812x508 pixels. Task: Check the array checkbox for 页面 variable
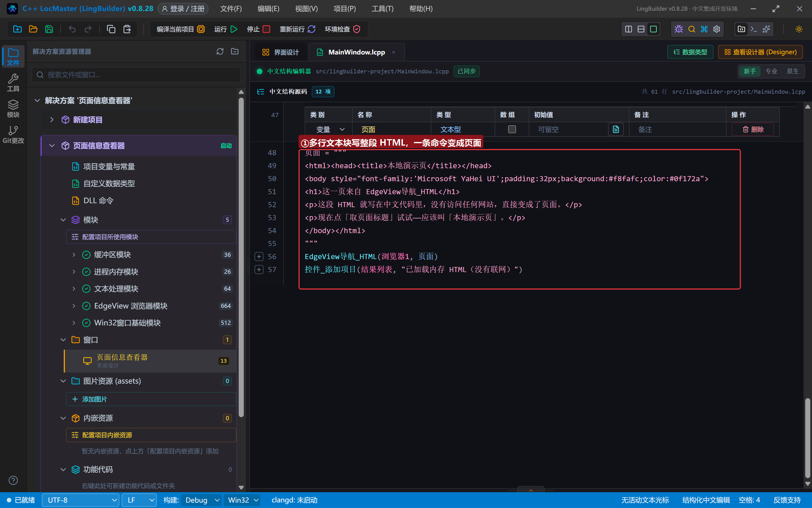click(x=512, y=129)
